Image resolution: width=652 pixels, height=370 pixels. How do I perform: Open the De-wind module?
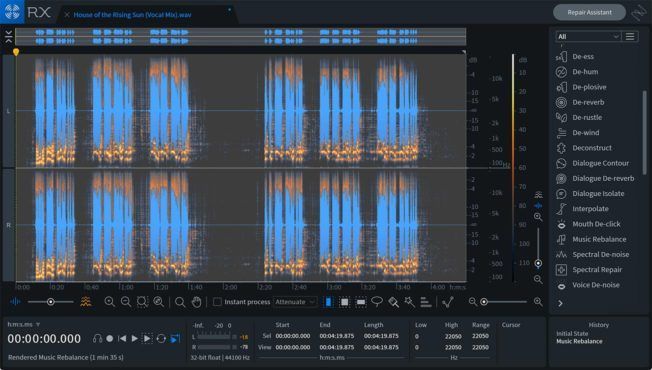pyautogui.click(x=585, y=133)
